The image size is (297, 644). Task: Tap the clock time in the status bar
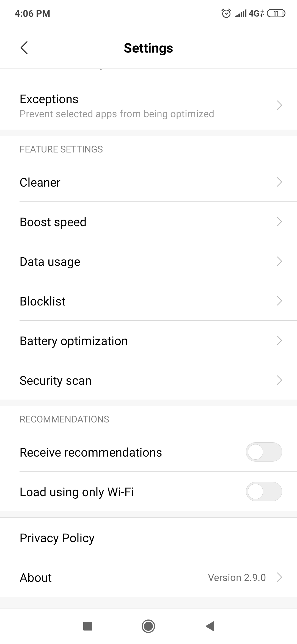(32, 13)
